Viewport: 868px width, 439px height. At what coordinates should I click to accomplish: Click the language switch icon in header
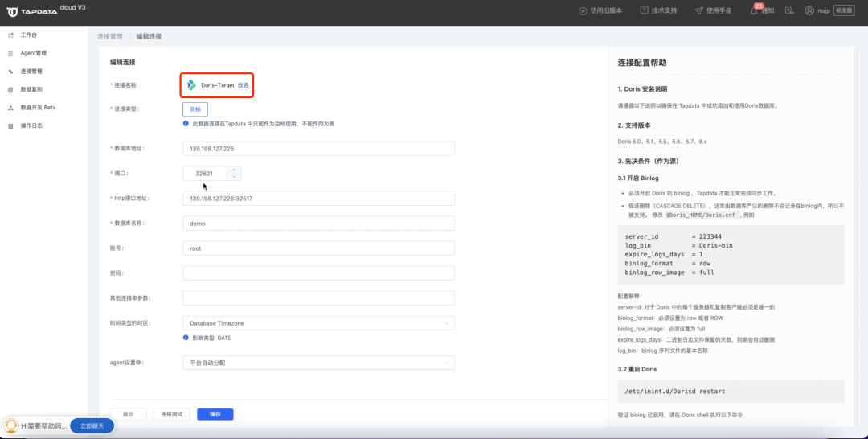[x=789, y=10]
